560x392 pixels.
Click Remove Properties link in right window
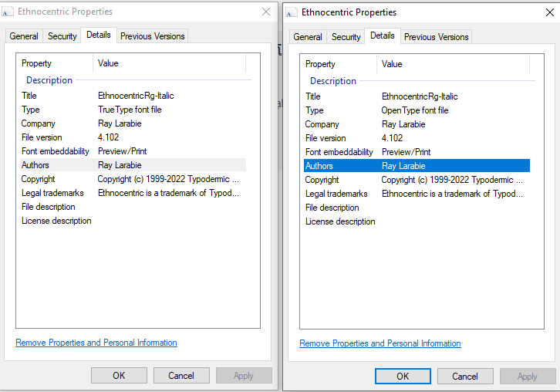380,343
